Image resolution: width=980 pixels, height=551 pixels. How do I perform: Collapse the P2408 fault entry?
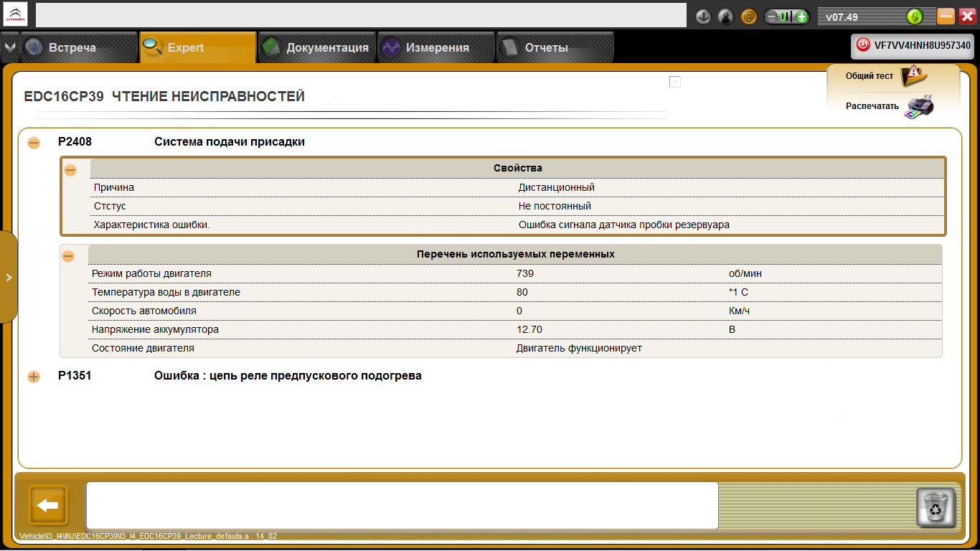click(34, 143)
